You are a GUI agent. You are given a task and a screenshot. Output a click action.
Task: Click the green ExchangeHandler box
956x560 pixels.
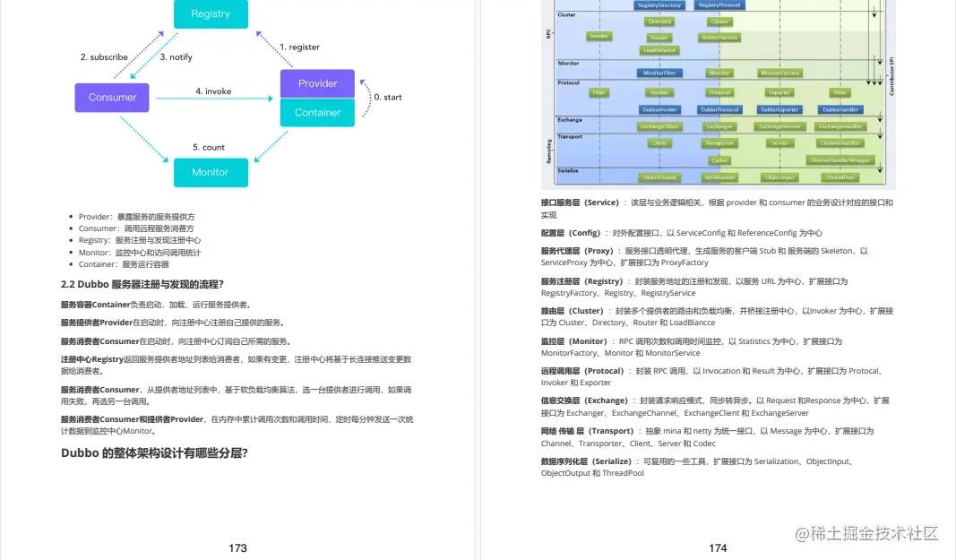[840, 126]
